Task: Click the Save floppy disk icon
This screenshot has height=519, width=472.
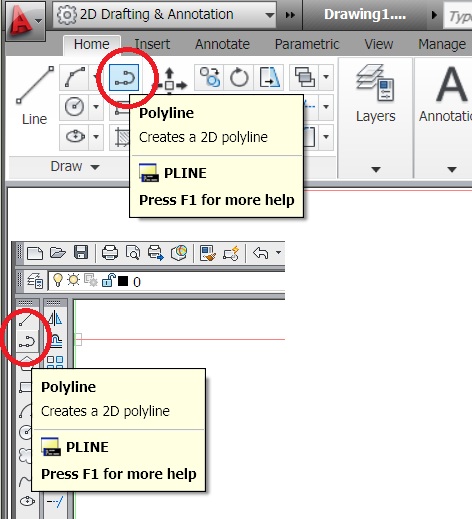Action: (x=81, y=253)
